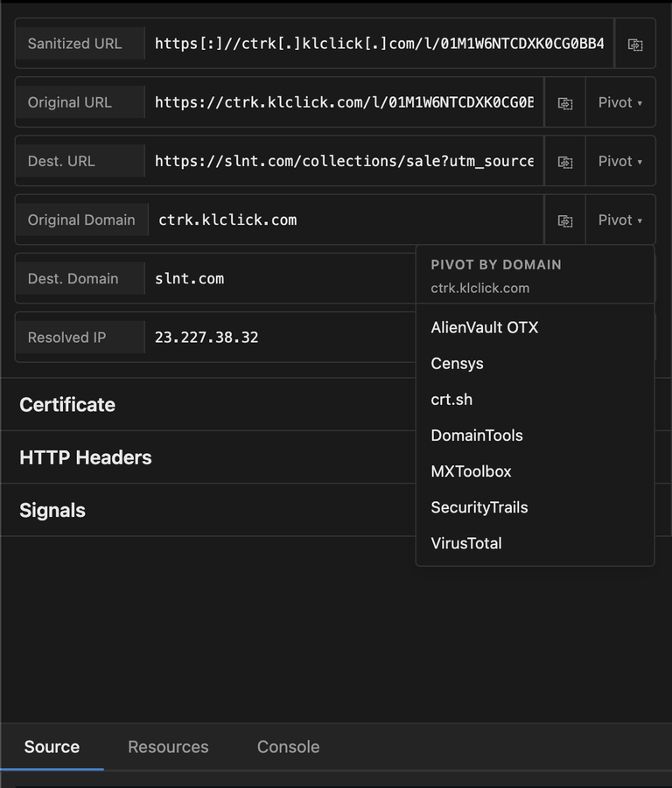
Task: Select crt.sh pivot option
Action: pyautogui.click(x=535, y=400)
